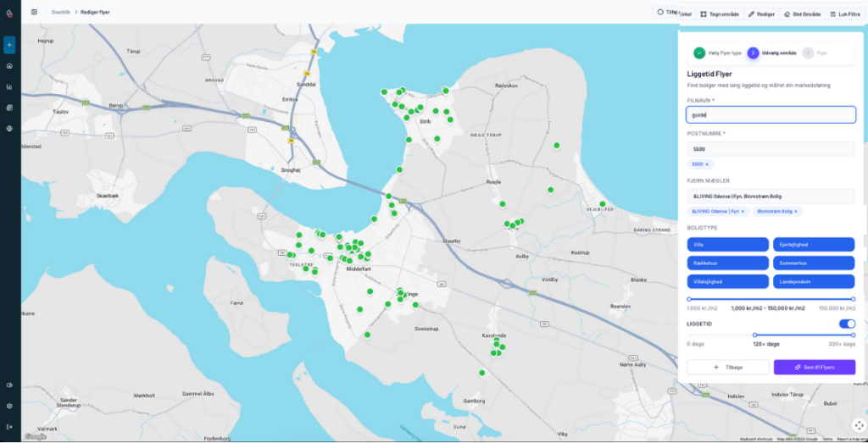Remove the Blomstrøm Bolig tag
868x443 pixels.
796,211
